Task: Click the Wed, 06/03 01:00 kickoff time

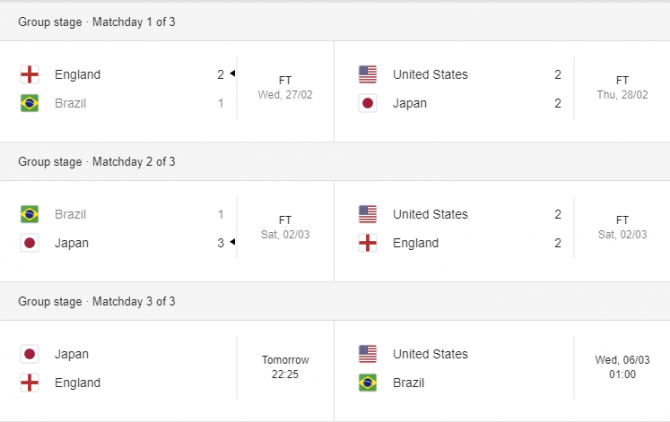Action: pos(622,367)
